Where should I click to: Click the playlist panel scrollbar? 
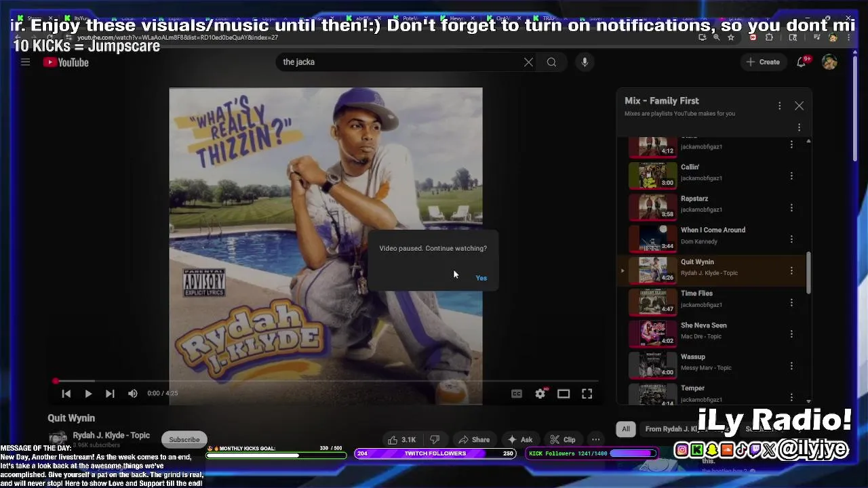(x=808, y=272)
